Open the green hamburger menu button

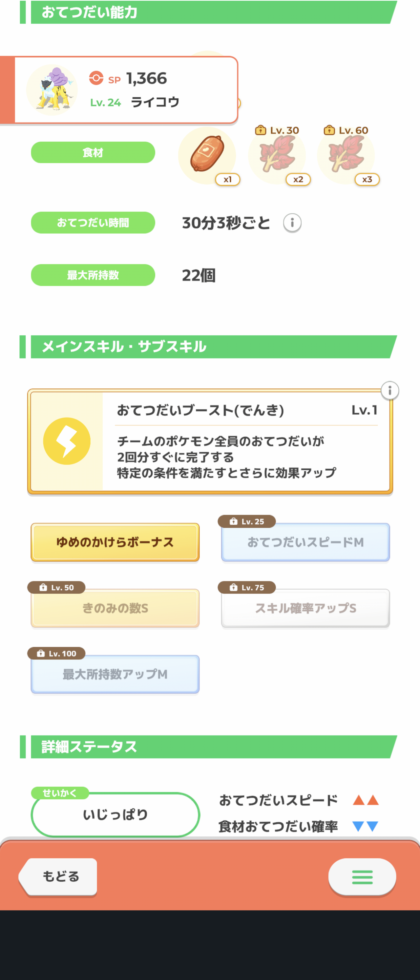362,877
